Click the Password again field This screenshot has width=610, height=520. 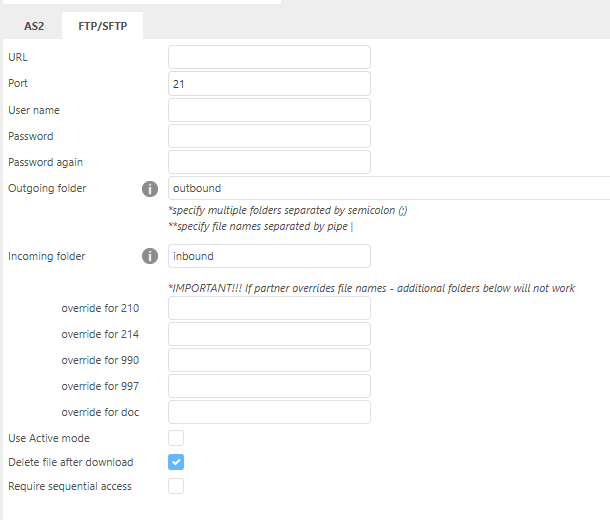click(x=269, y=162)
